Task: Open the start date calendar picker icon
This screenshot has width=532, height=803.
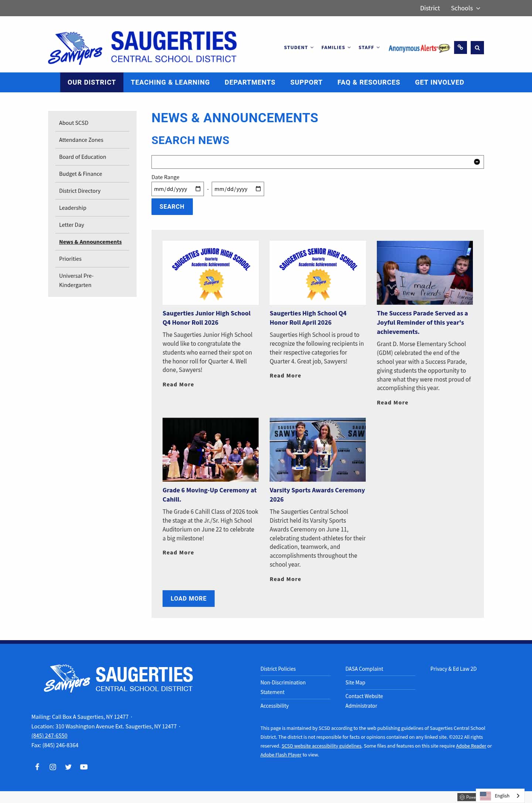Action: pyautogui.click(x=198, y=189)
